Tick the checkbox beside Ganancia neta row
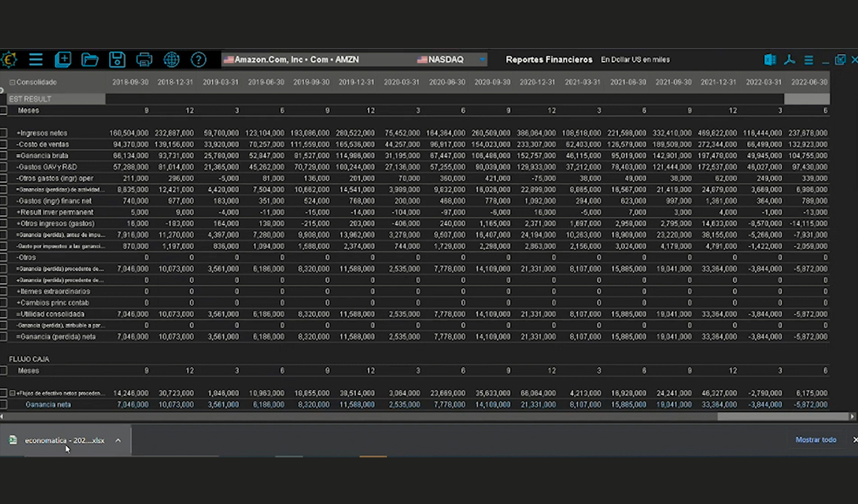The width and height of the screenshot is (858, 504). 3,405
